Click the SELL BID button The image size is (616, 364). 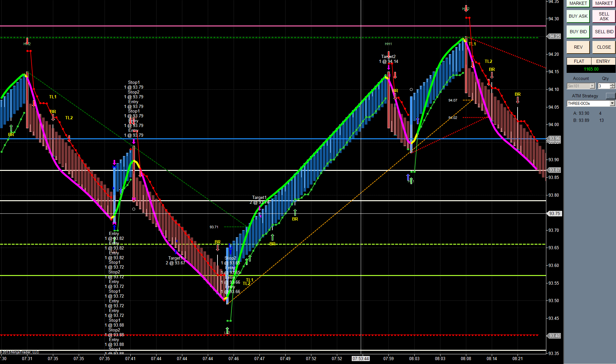604,32
